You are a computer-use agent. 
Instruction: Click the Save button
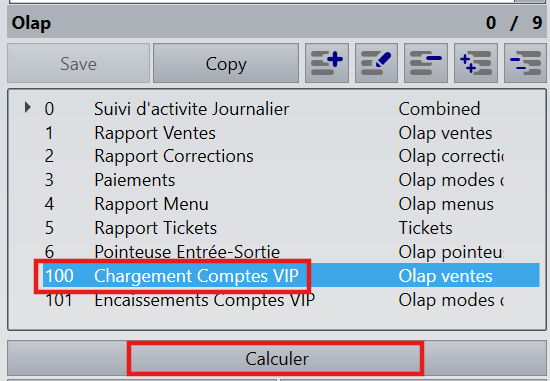[79, 64]
